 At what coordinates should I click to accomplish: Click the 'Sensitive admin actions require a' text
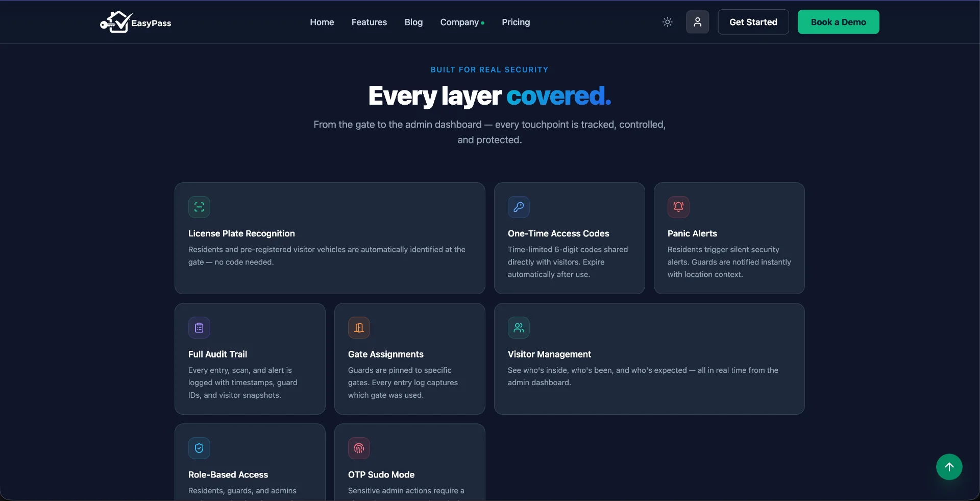pyautogui.click(x=406, y=491)
